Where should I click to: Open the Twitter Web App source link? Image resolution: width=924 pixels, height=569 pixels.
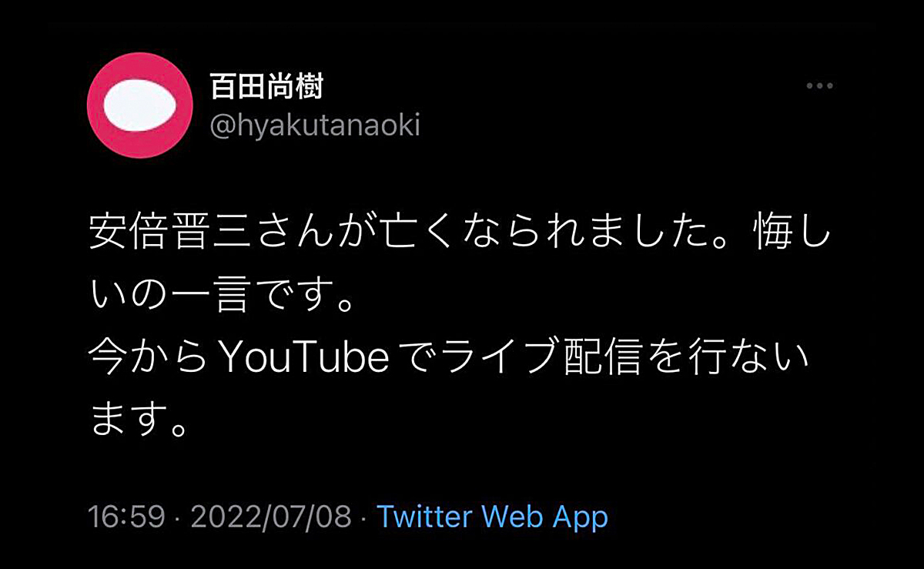click(x=492, y=517)
